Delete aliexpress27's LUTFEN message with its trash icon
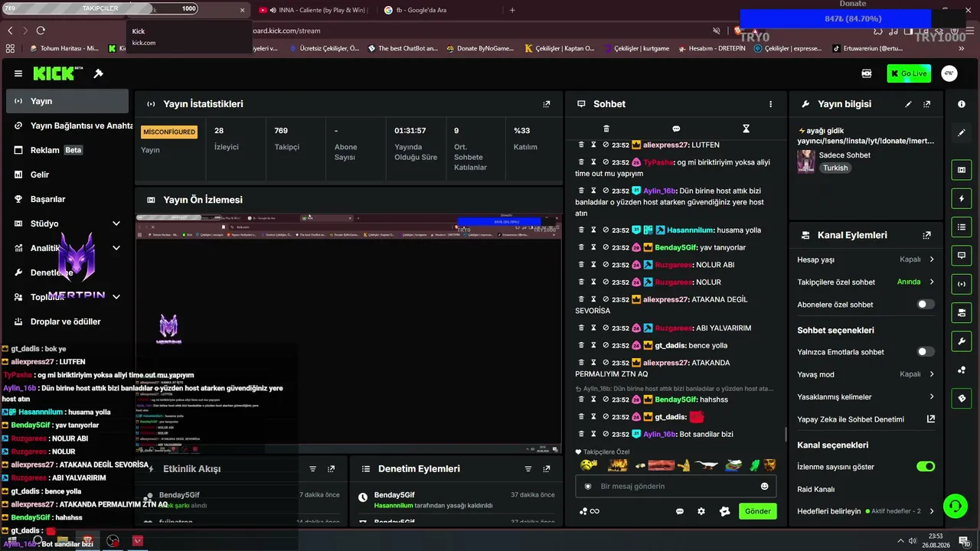 581,145
